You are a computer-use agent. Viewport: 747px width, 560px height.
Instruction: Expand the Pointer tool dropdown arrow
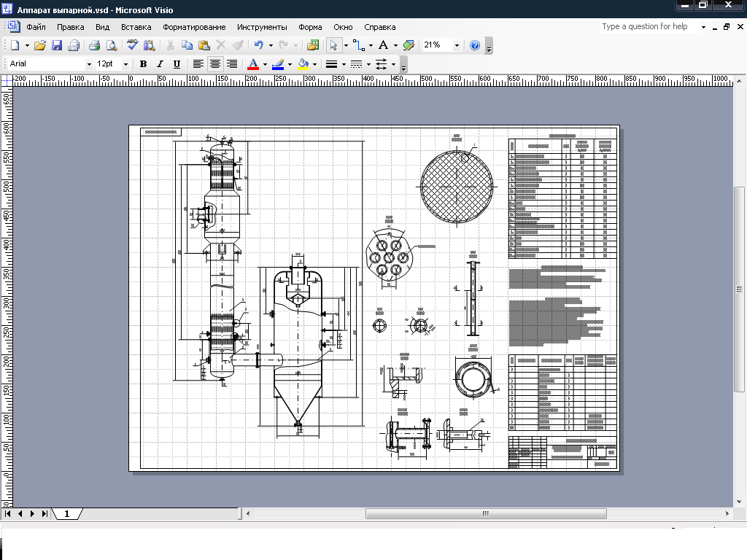pyautogui.click(x=346, y=45)
